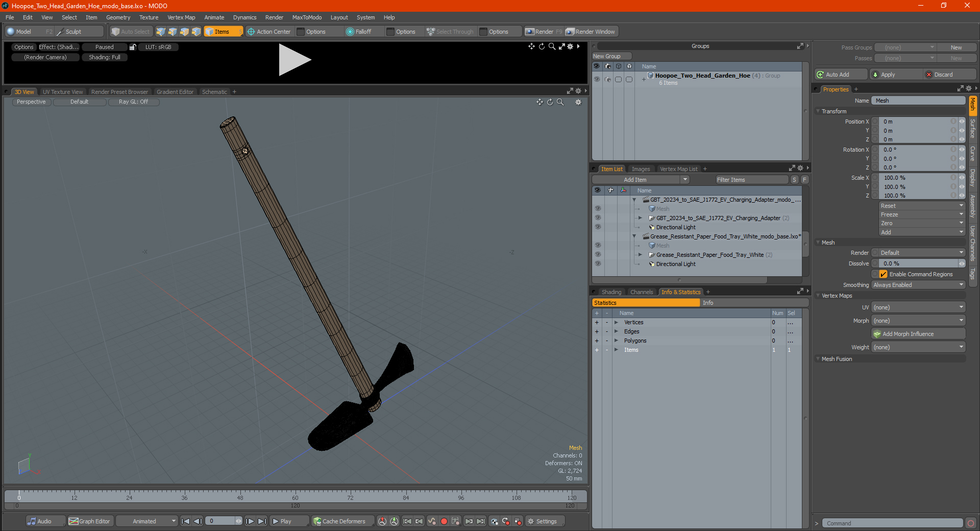This screenshot has width=980, height=531.
Task: Reset the preview view with rotate icon
Action: pos(542,46)
